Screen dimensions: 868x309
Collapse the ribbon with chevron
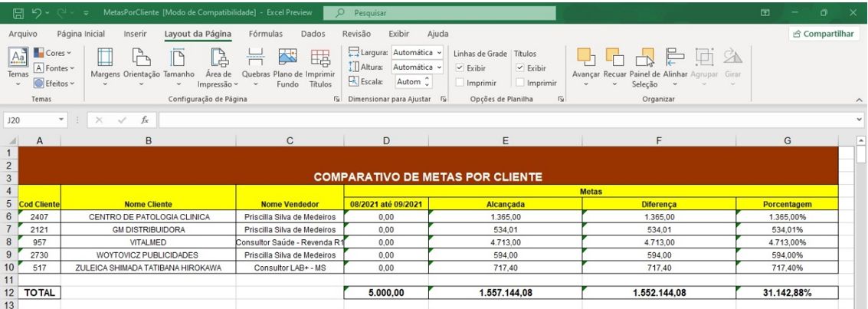click(859, 100)
